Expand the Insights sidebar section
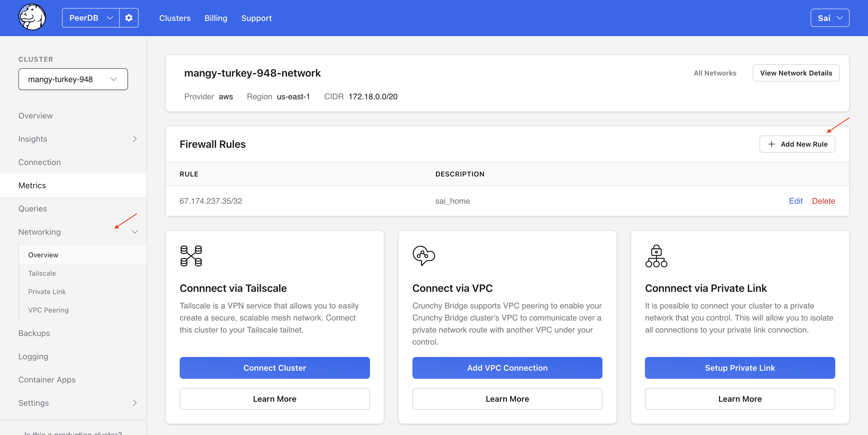The image size is (868, 435). 135,139
